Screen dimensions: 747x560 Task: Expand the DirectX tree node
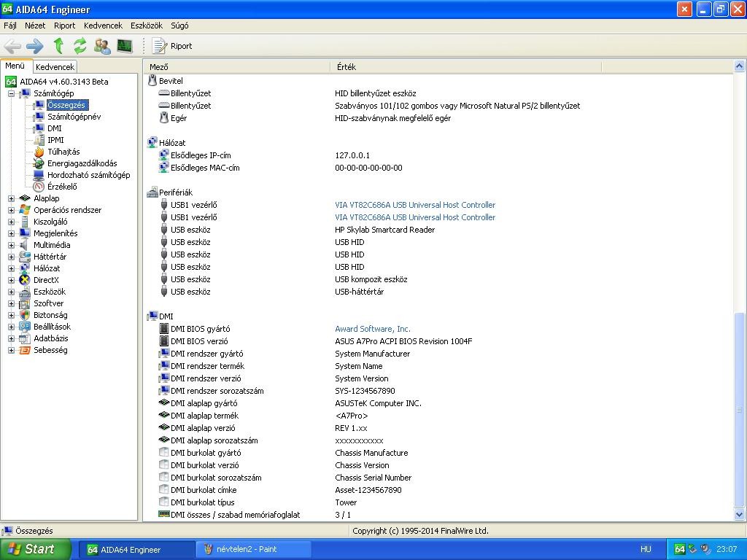coord(11,280)
